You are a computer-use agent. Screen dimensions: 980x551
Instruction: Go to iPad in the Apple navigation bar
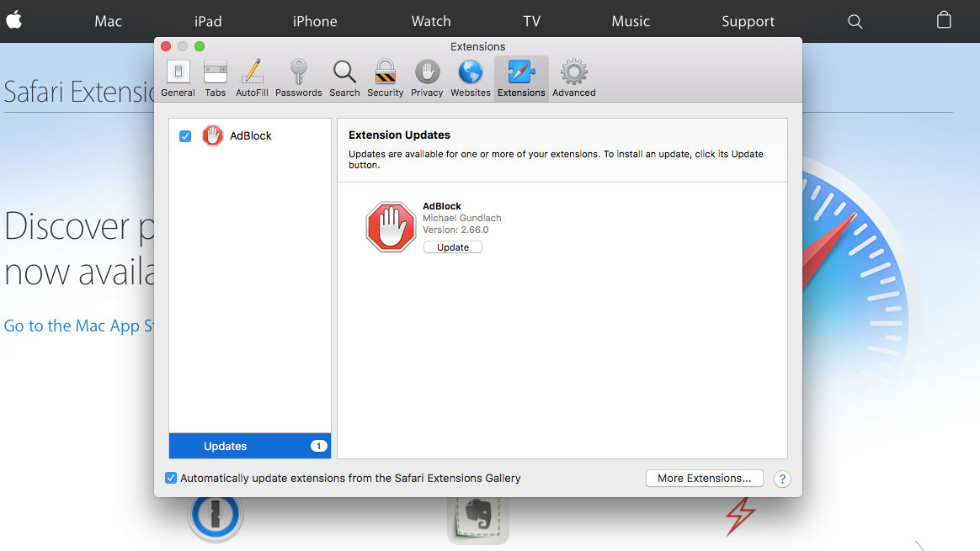(208, 21)
